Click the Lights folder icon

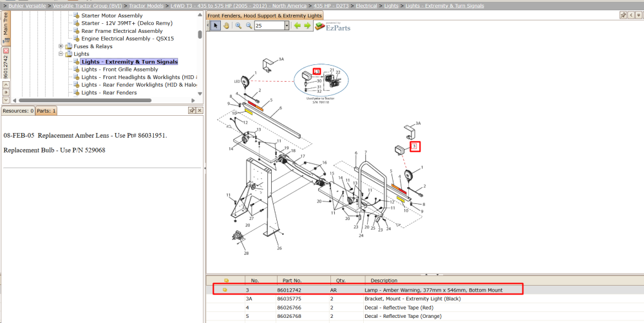pyautogui.click(x=69, y=54)
